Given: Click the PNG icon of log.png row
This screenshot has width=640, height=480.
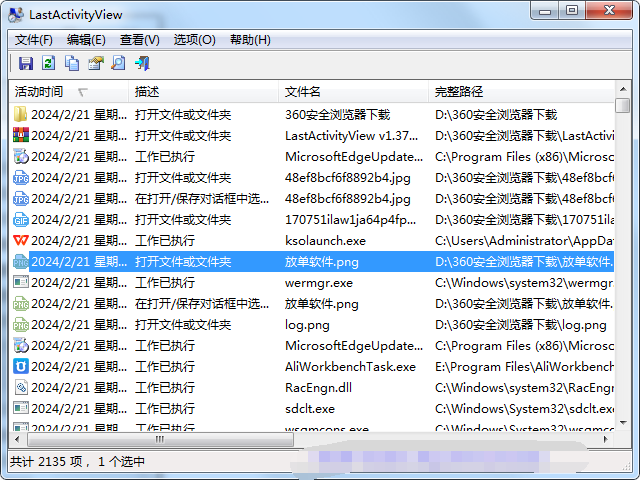Looking at the screenshot, I should [x=20, y=324].
